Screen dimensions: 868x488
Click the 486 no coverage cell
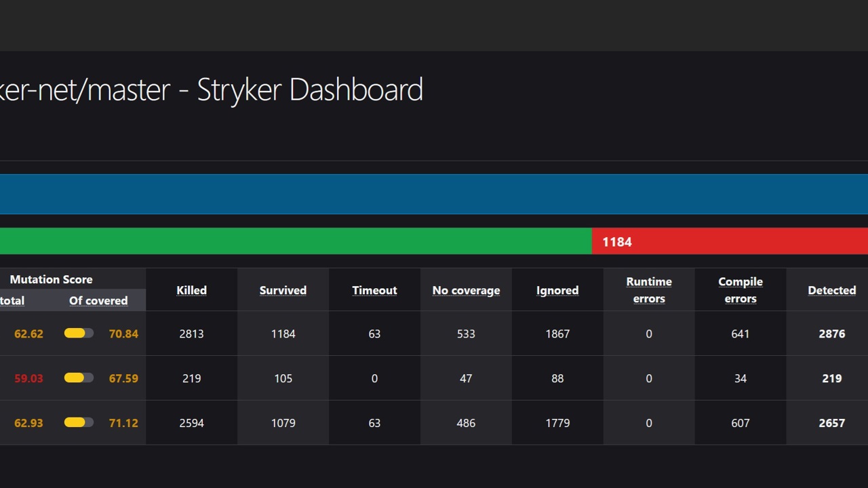click(x=466, y=423)
